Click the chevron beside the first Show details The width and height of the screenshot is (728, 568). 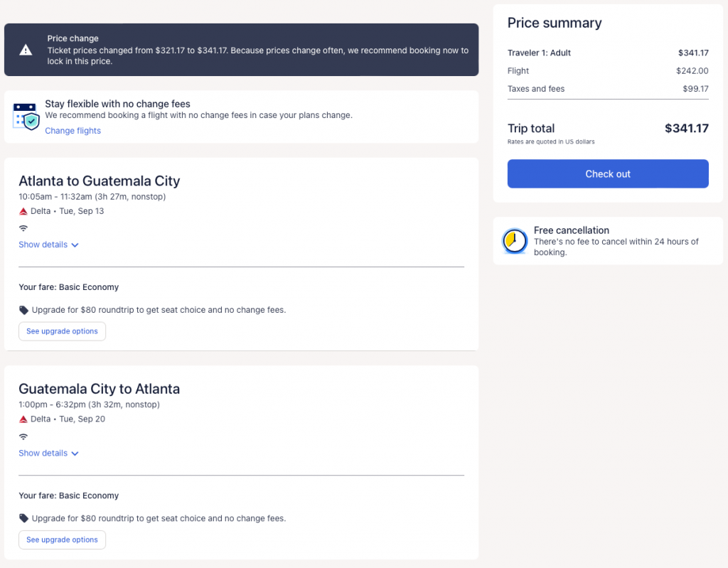pyautogui.click(x=75, y=245)
